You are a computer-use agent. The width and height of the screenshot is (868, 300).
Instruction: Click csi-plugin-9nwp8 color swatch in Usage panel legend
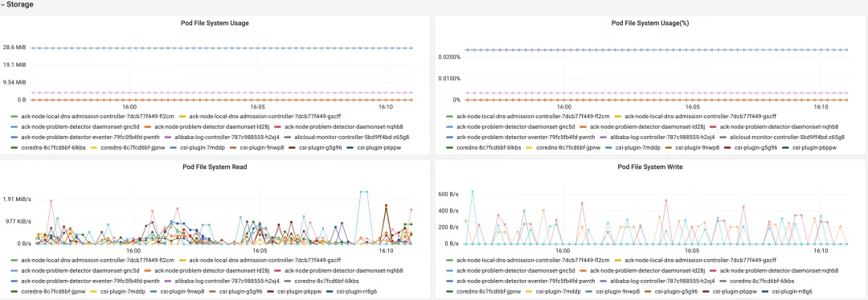[232, 148]
